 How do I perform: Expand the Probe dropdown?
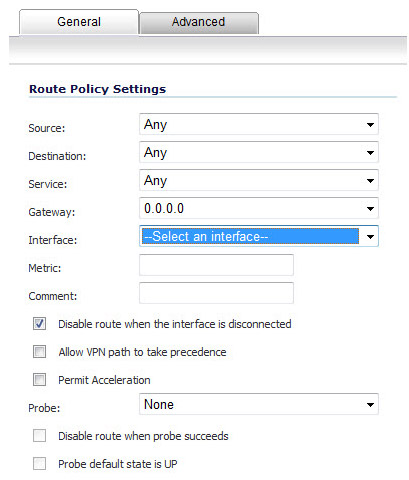coord(259,404)
